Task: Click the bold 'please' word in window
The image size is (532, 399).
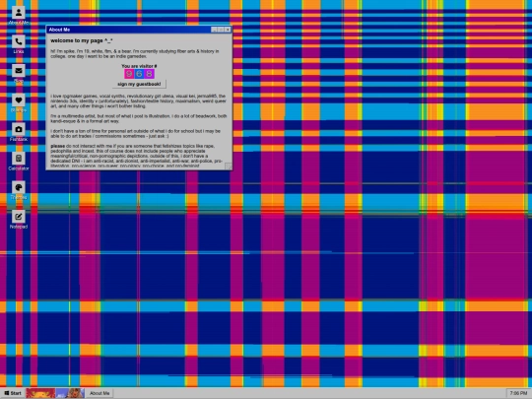Action: 58,146
